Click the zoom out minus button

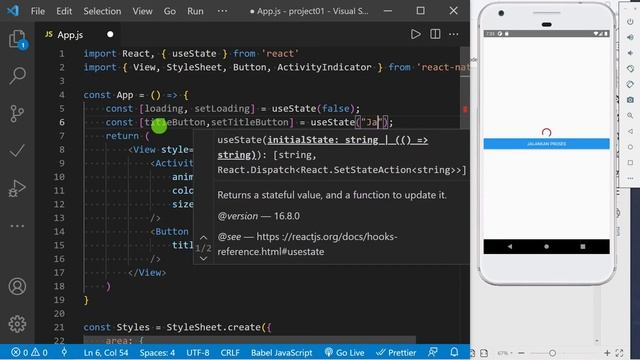[x=521, y=353]
